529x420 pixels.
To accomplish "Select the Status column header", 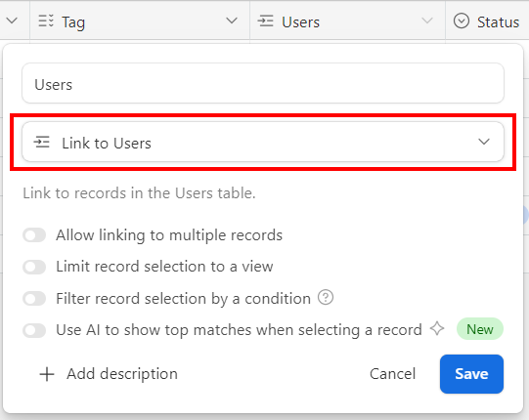I will coord(487,21).
